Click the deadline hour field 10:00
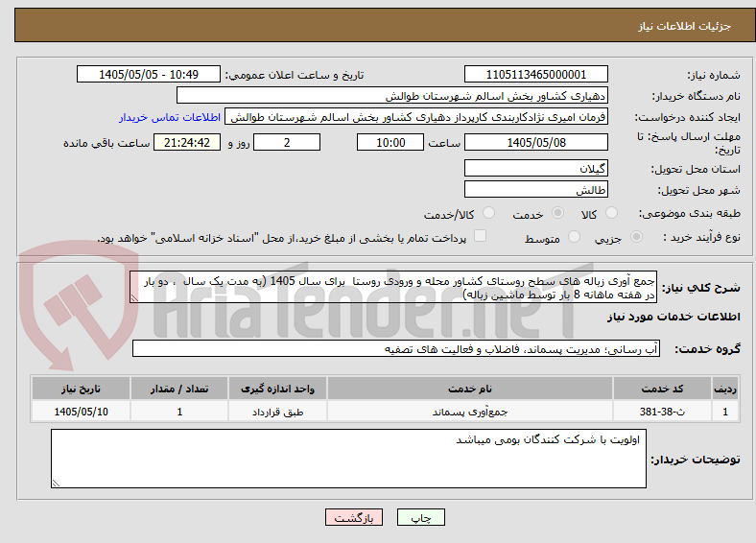The width and height of the screenshot is (756, 543). click(x=390, y=142)
